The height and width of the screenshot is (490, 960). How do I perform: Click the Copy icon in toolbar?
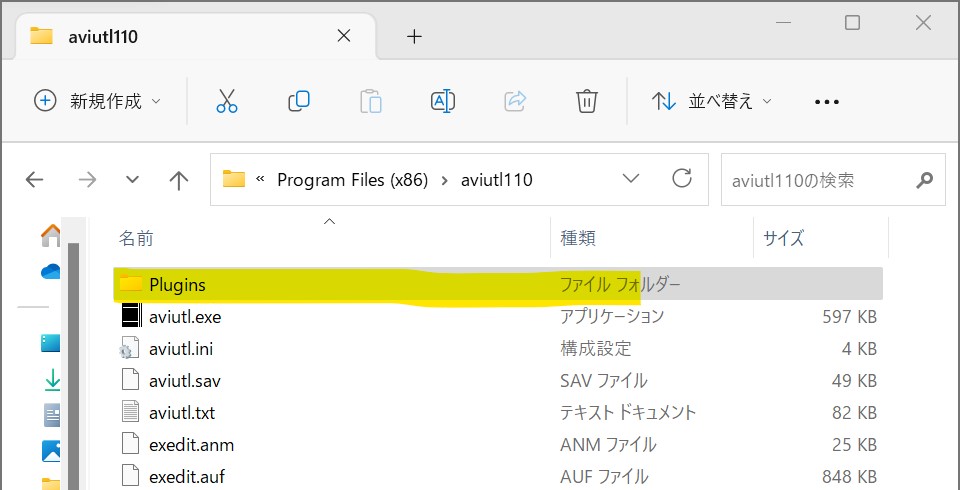pos(299,101)
